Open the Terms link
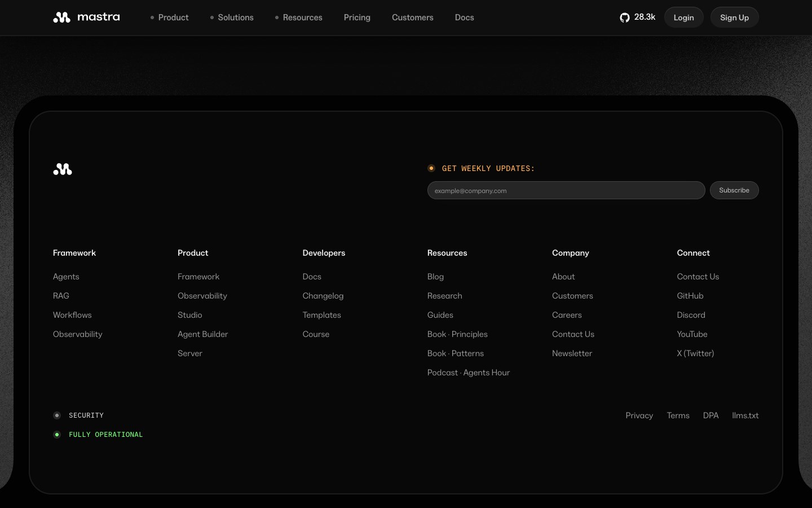 (x=678, y=415)
